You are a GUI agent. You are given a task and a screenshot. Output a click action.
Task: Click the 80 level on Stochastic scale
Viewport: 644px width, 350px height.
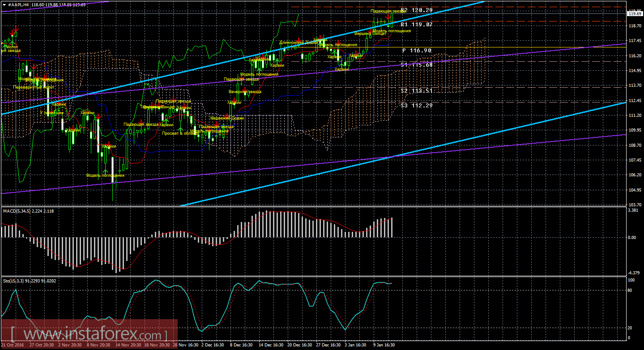631,290
